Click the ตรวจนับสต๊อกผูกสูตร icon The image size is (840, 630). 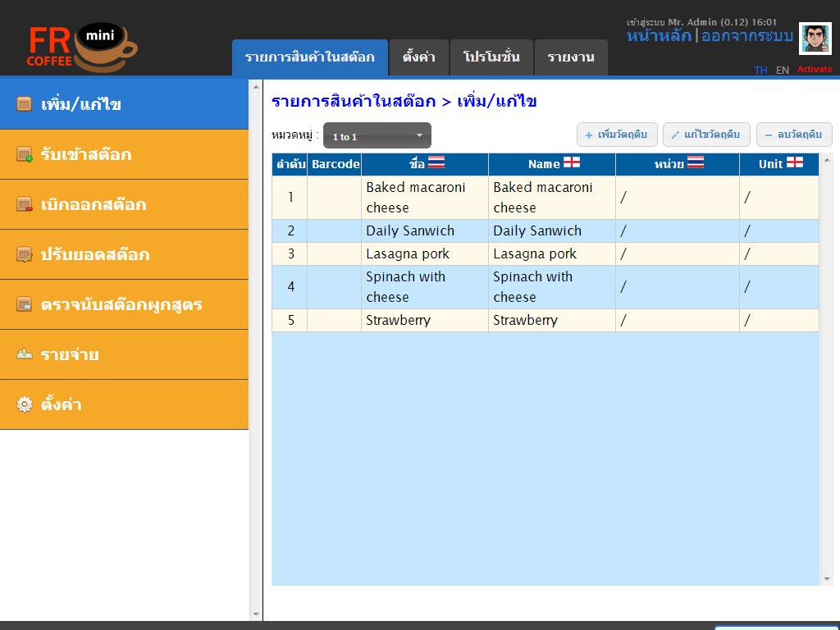click(25, 304)
